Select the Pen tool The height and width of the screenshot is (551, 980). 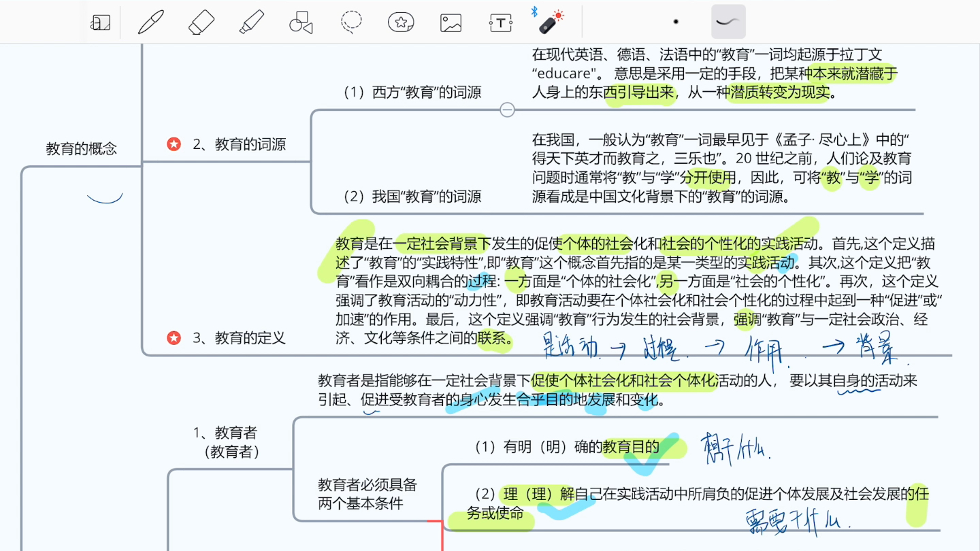[150, 22]
